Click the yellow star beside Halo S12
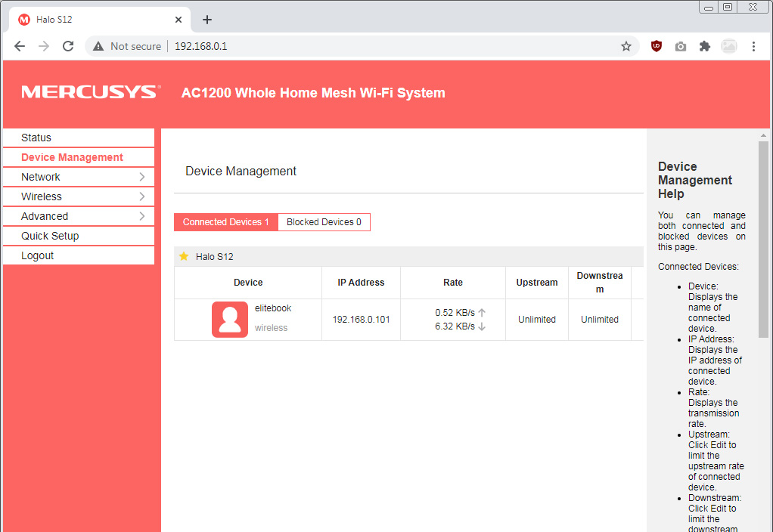This screenshot has height=532, width=773. [184, 256]
